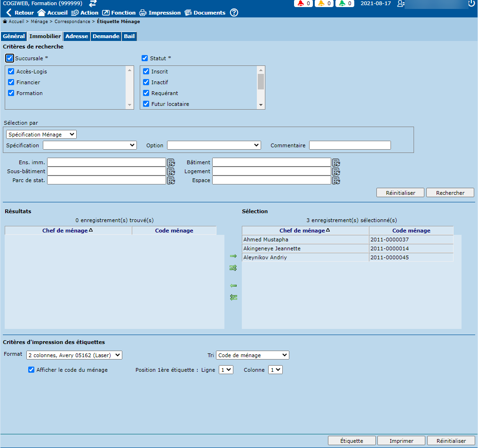Click the Commentaire input field
Screen dimensions: 478x448
[350, 145]
